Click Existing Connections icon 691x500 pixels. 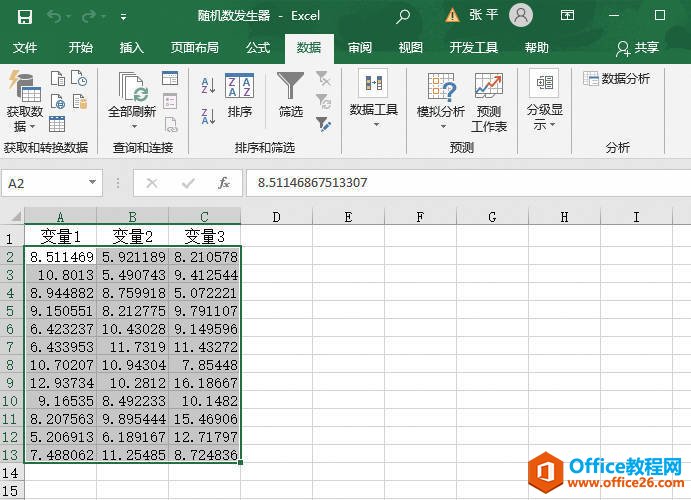80,101
